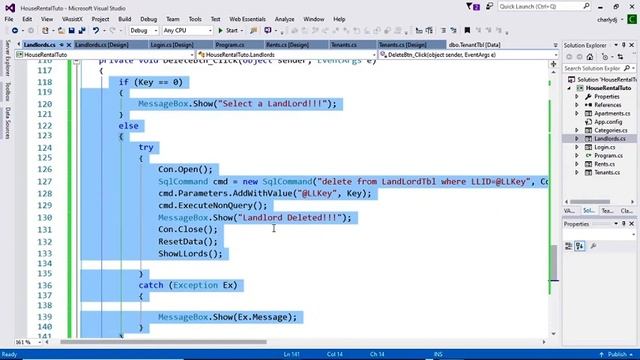The width and height of the screenshot is (640, 360).
Task: Click the feedback icon near Quick Launch
Action: pyautogui.click(x=489, y=7)
